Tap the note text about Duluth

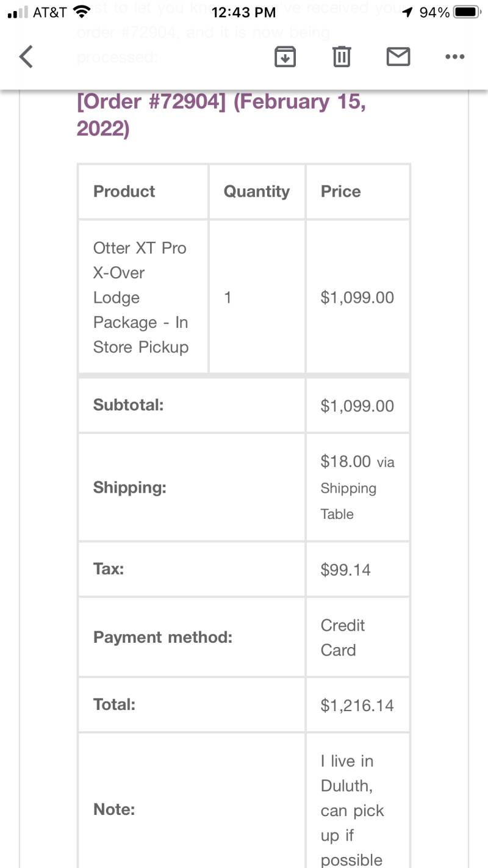pos(353,810)
